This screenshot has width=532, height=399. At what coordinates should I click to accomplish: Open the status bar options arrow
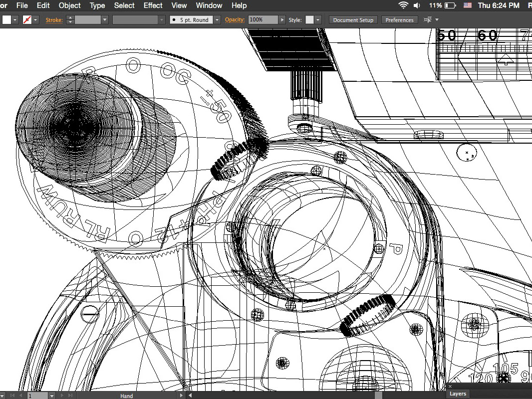pyautogui.click(x=181, y=396)
